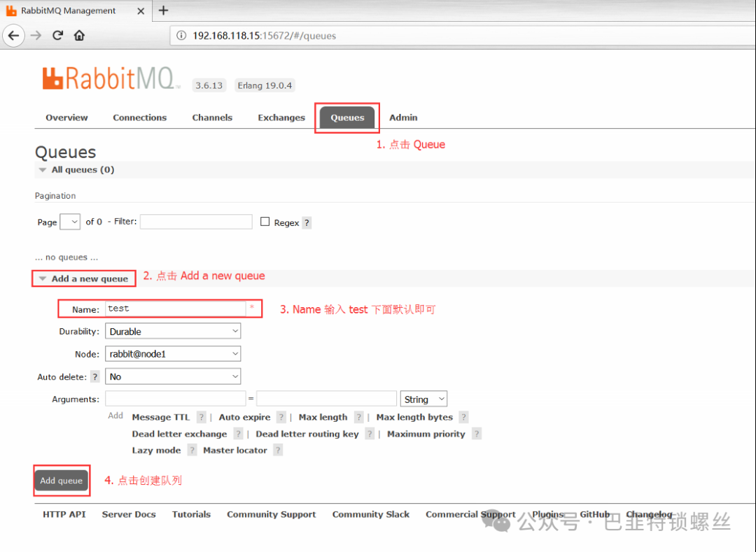
Task: Open help for Auto delete
Action: [x=95, y=376]
